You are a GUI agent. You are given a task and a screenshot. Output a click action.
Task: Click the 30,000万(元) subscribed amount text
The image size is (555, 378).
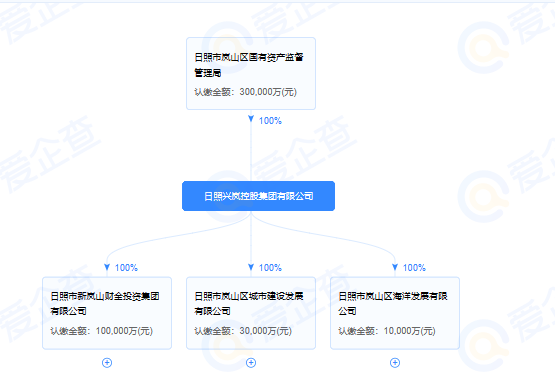tap(265, 331)
